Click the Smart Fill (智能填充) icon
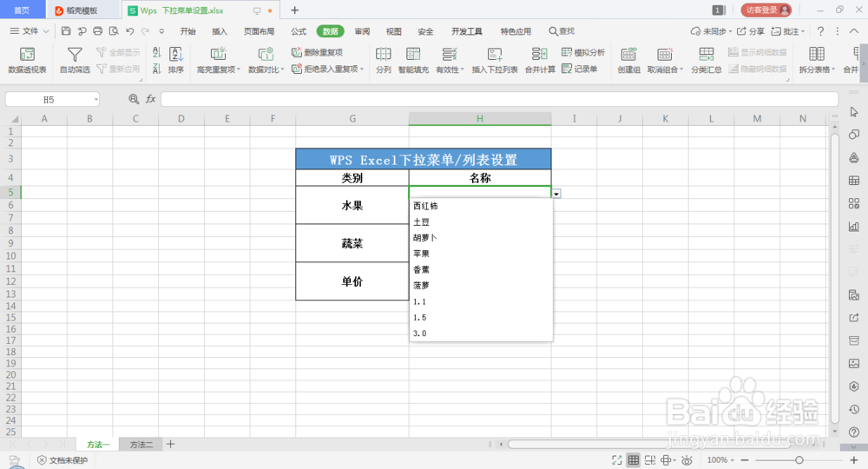This screenshot has width=868, height=469. click(x=413, y=54)
